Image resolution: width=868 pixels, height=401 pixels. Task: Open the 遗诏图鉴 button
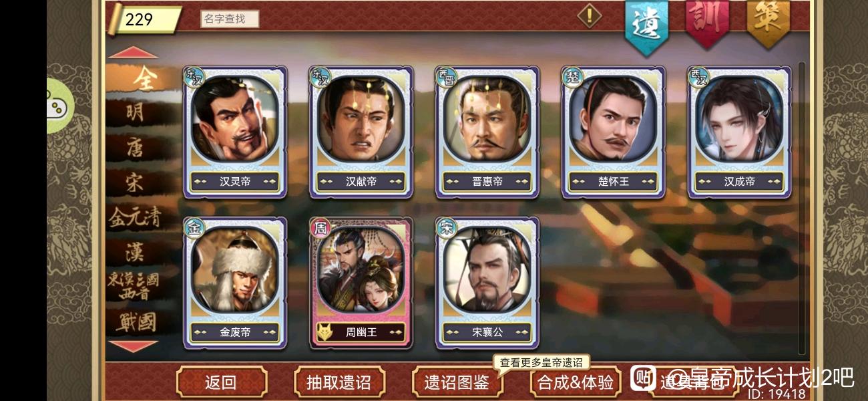point(457,382)
